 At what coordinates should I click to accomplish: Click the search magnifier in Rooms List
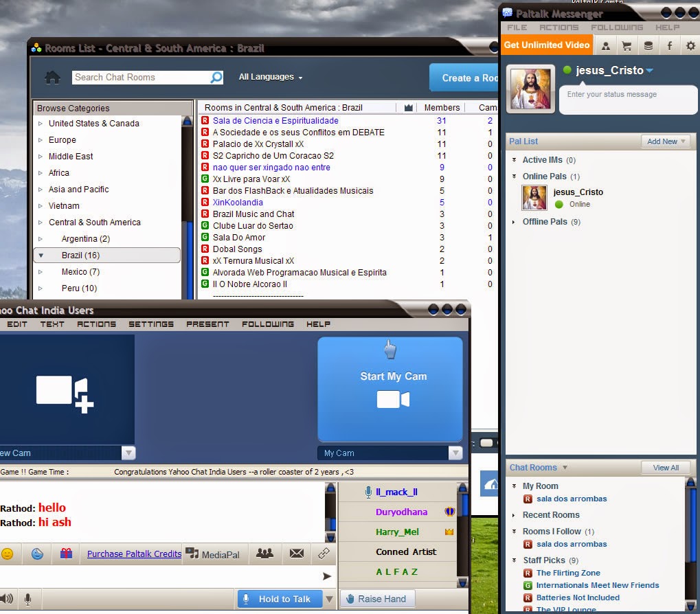click(x=216, y=78)
